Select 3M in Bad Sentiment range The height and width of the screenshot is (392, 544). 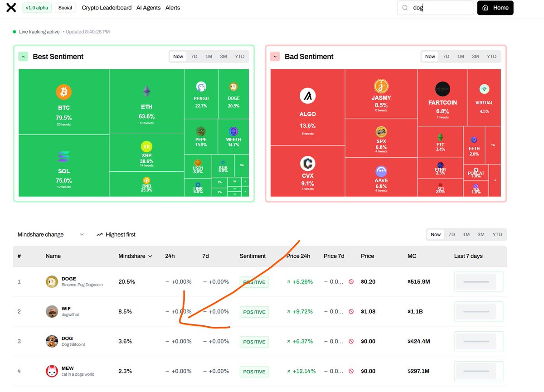475,57
